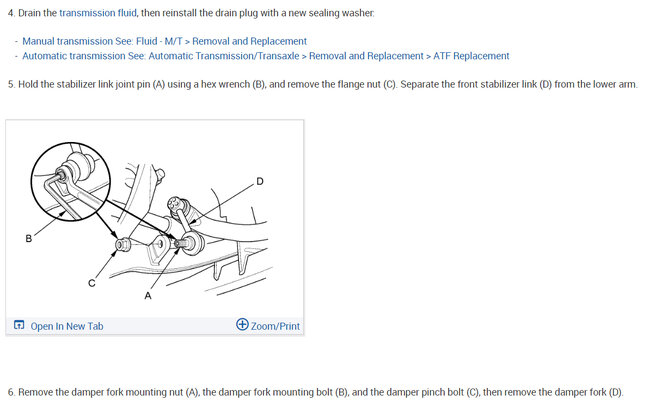Click the step 4 drain fluid instruction
Viewport: 650px width, 401px height.
pyautogui.click(x=191, y=13)
